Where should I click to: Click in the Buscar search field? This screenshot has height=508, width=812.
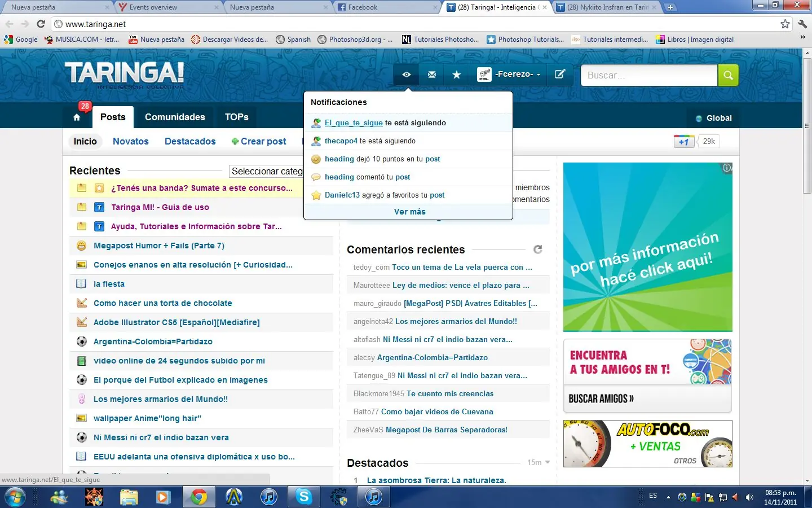[x=649, y=75]
